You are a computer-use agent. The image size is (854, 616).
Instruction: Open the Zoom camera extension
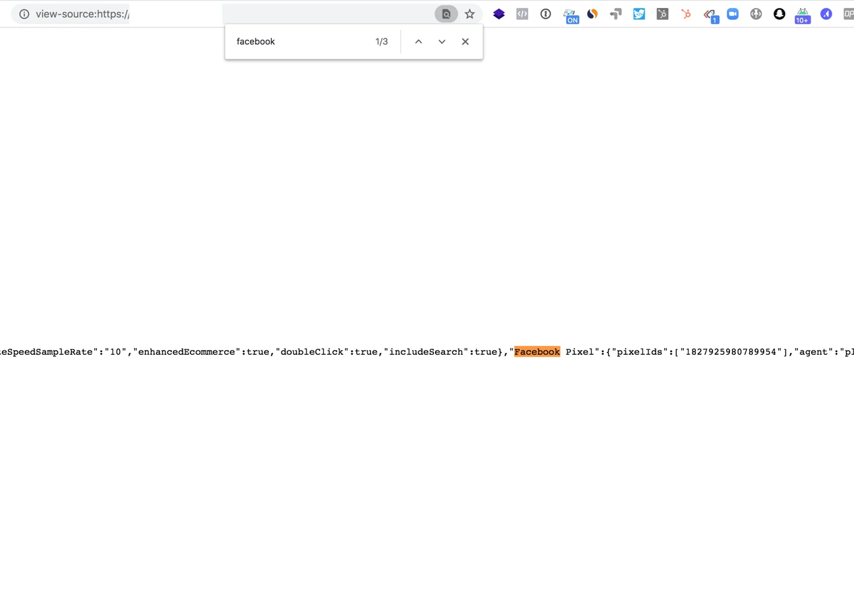(x=733, y=14)
